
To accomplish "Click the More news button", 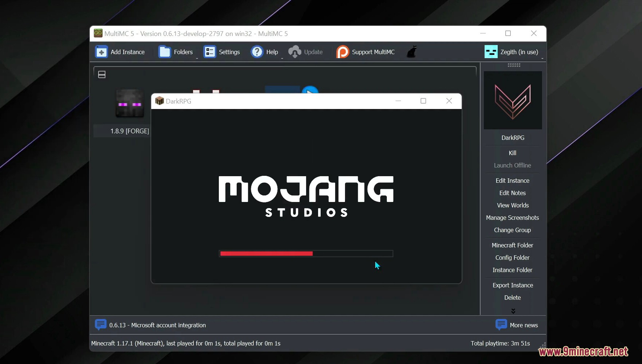I will coord(517,325).
